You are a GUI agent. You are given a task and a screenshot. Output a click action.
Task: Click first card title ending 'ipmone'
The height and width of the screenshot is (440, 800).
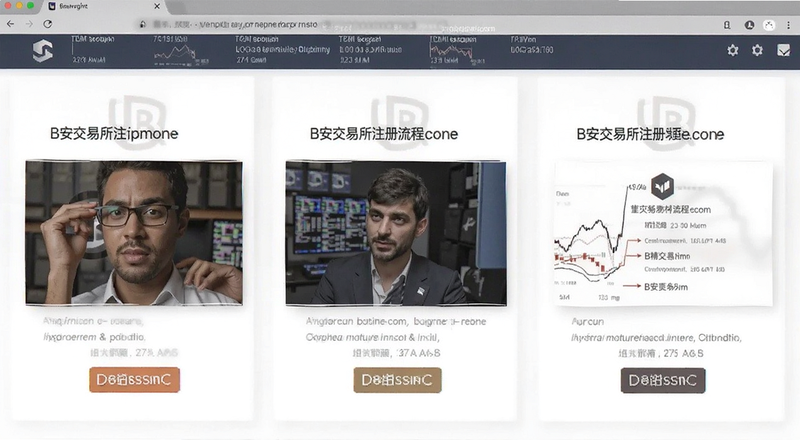[x=114, y=134]
